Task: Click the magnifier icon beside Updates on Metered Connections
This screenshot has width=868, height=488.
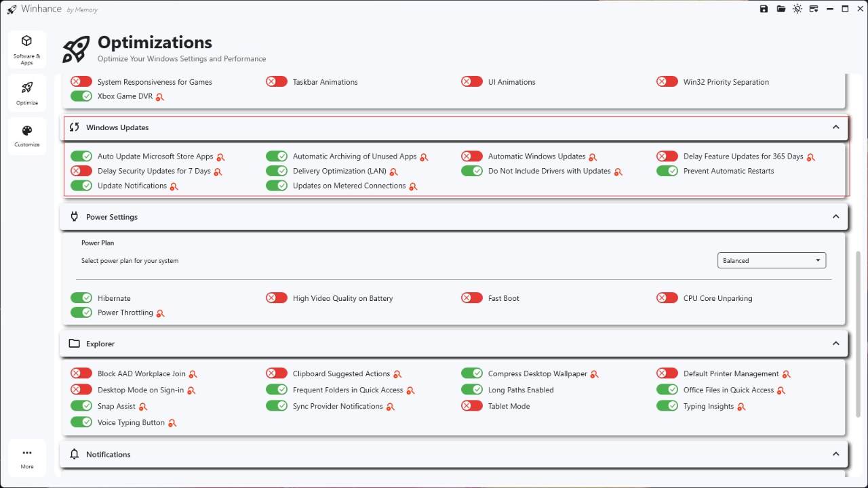Action: [413, 186]
